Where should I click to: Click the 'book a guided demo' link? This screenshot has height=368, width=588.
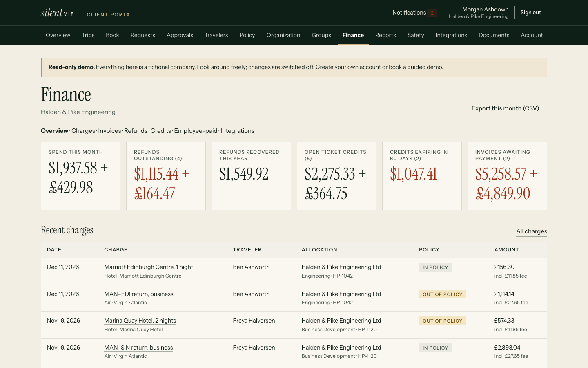415,67
